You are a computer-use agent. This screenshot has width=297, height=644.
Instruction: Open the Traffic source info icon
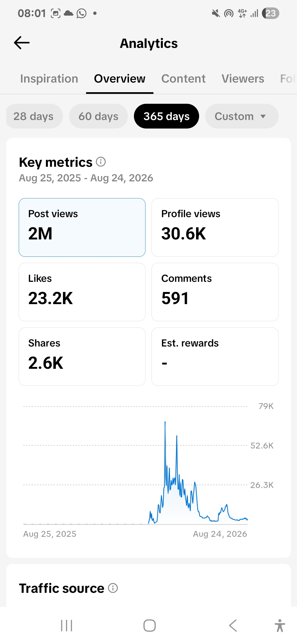113,588
